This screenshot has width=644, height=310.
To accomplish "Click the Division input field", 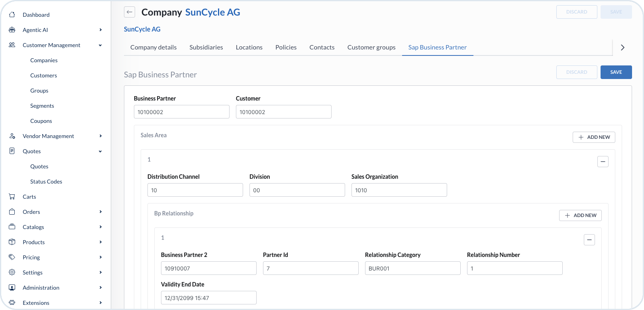I will click(x=297, y=190).
